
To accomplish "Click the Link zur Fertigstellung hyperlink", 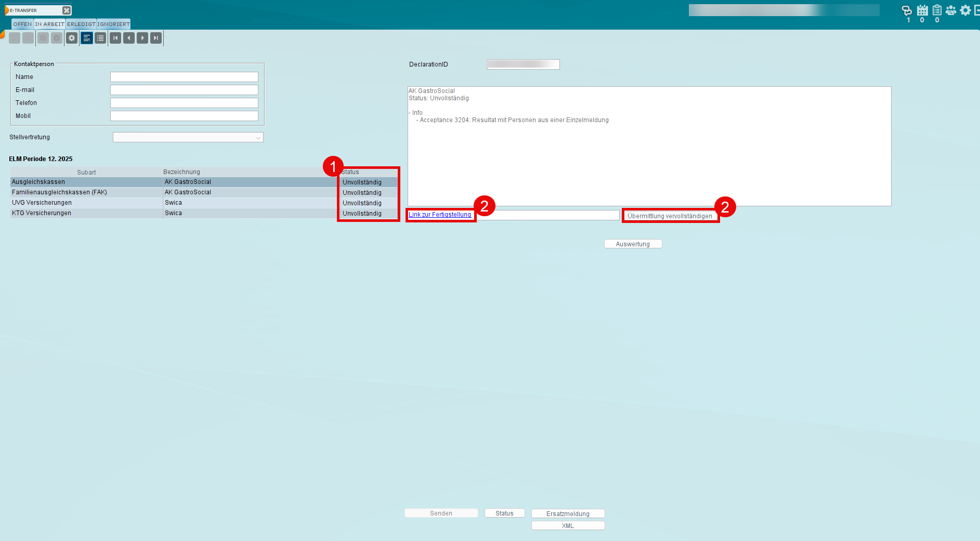I will (x=440, y=215).
